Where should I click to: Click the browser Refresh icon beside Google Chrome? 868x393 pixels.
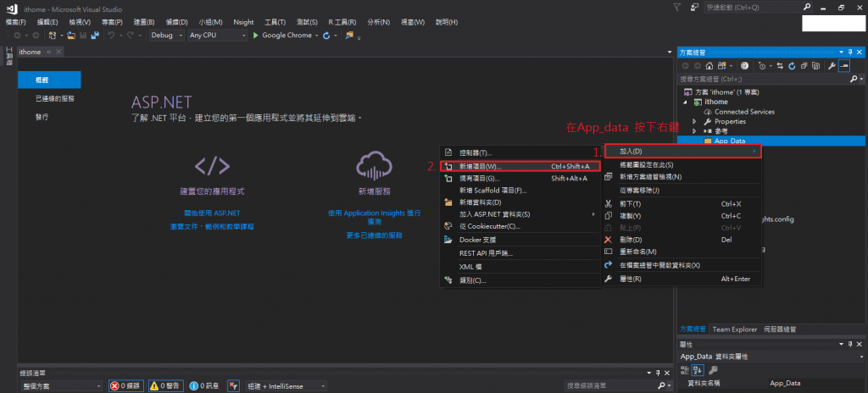(x=326, y=36)
